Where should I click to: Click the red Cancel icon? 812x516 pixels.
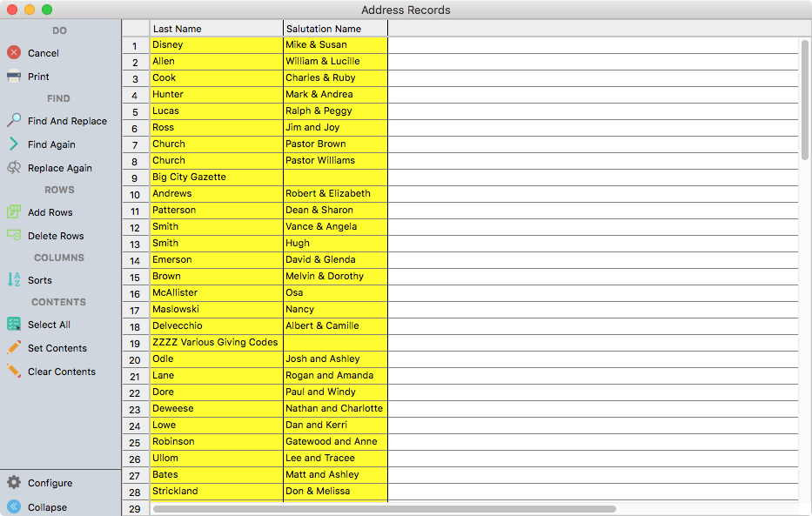[x=14, y=53]
